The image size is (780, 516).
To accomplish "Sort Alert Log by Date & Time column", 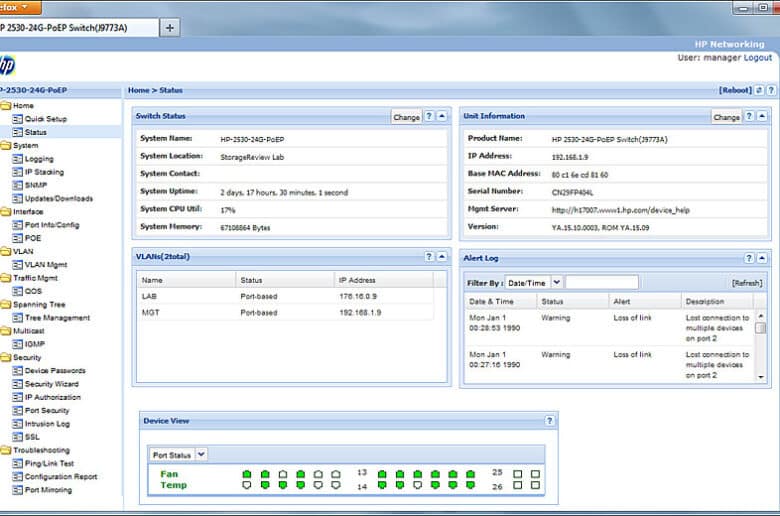I will pos(500,302).
